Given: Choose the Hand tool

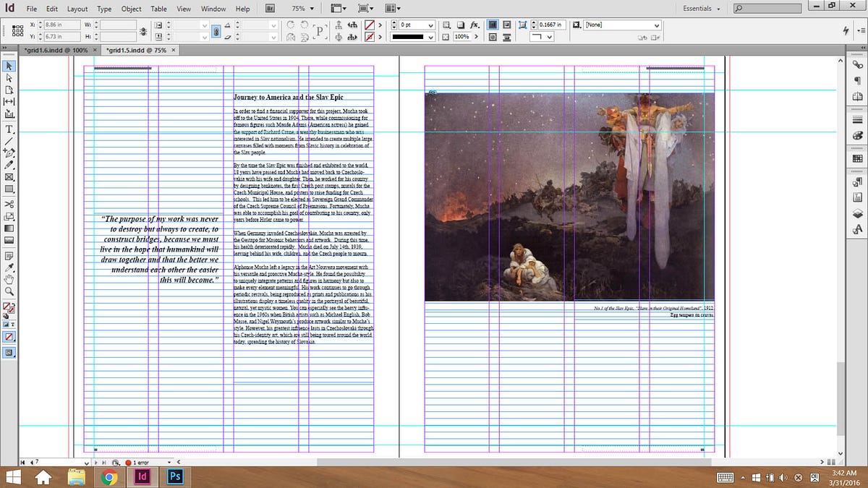Looking at the screenshot, I should [x=9, y=279].
